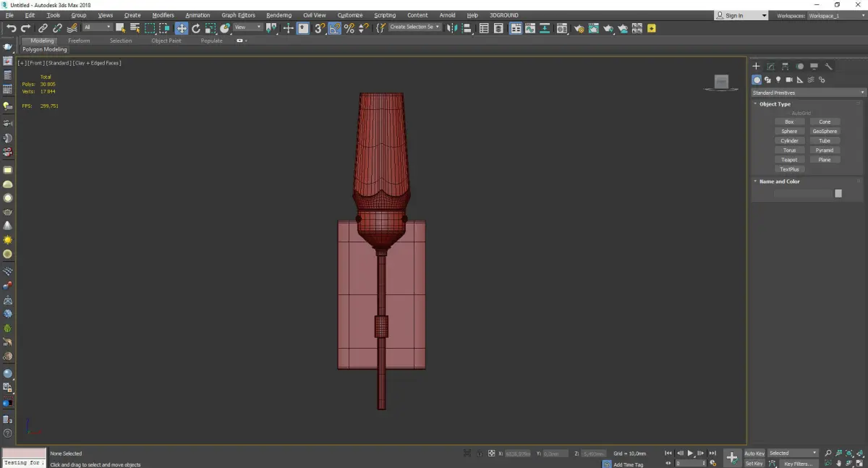868x468 pixels.
Task: Toggle the Percent Snap button
Action: 349,28
